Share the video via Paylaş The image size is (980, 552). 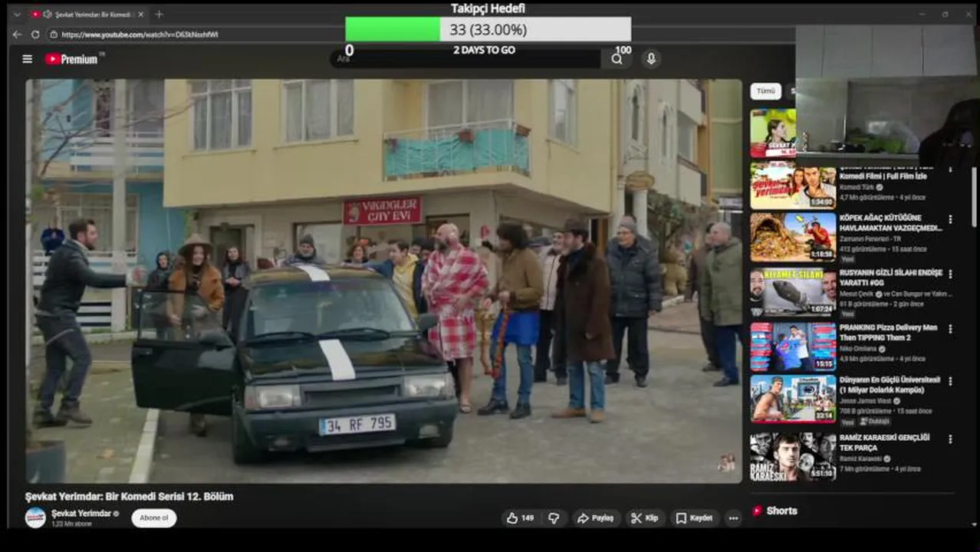(595, 518)
